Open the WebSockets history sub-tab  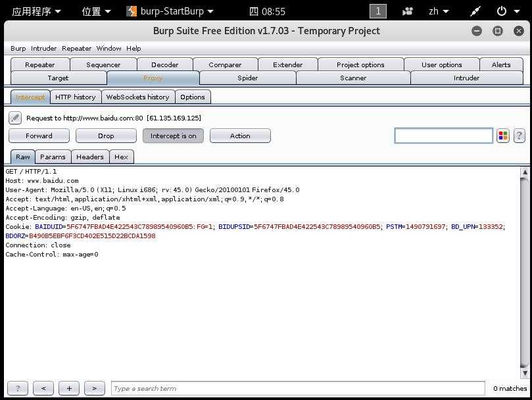click(x=137, y=97)
